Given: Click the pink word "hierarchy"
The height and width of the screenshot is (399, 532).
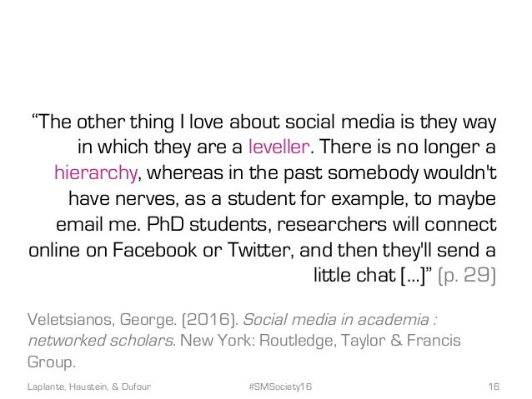Looking at the screenshot, I should coord(94,175).
